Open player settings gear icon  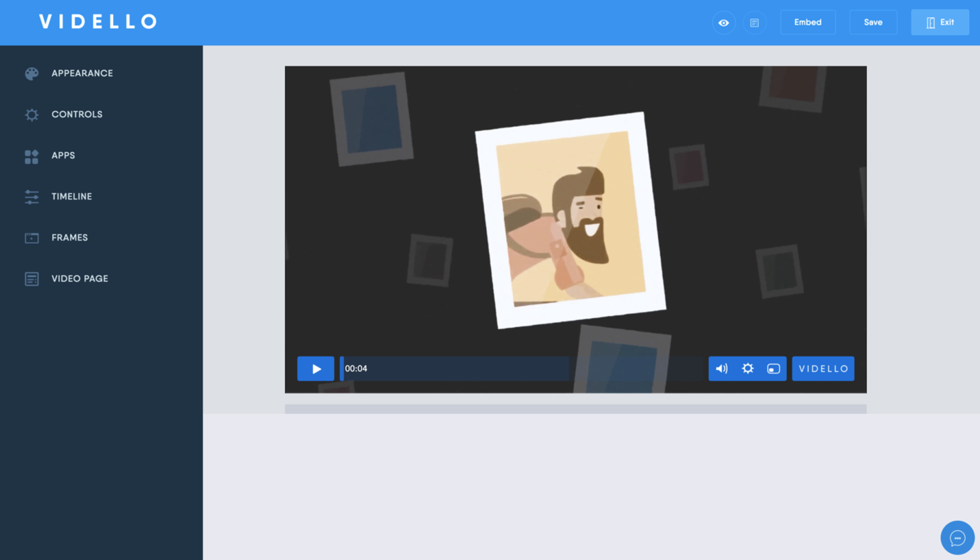(748, 369)
